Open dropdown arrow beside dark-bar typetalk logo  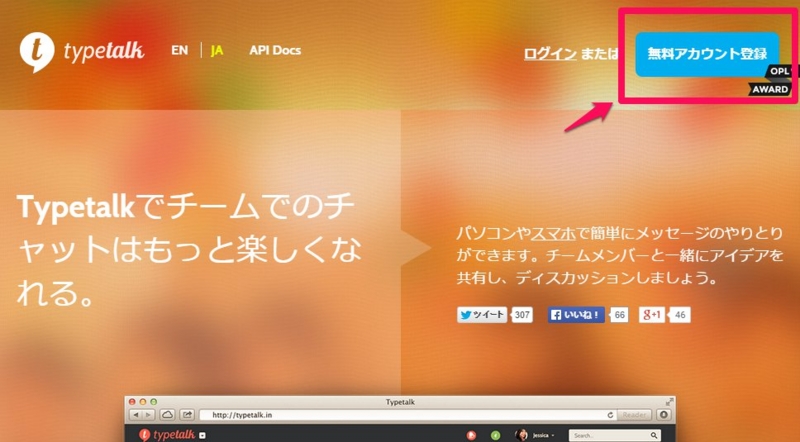pos(203,435)
